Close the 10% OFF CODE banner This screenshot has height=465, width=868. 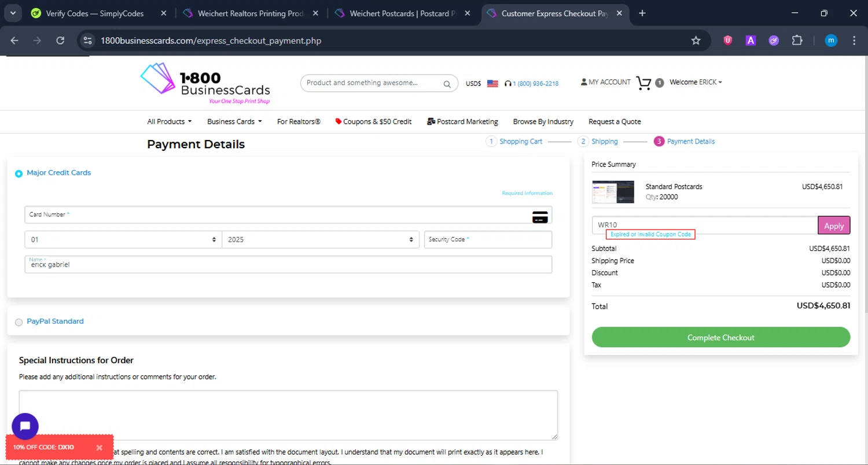click(x=100, y=448)
